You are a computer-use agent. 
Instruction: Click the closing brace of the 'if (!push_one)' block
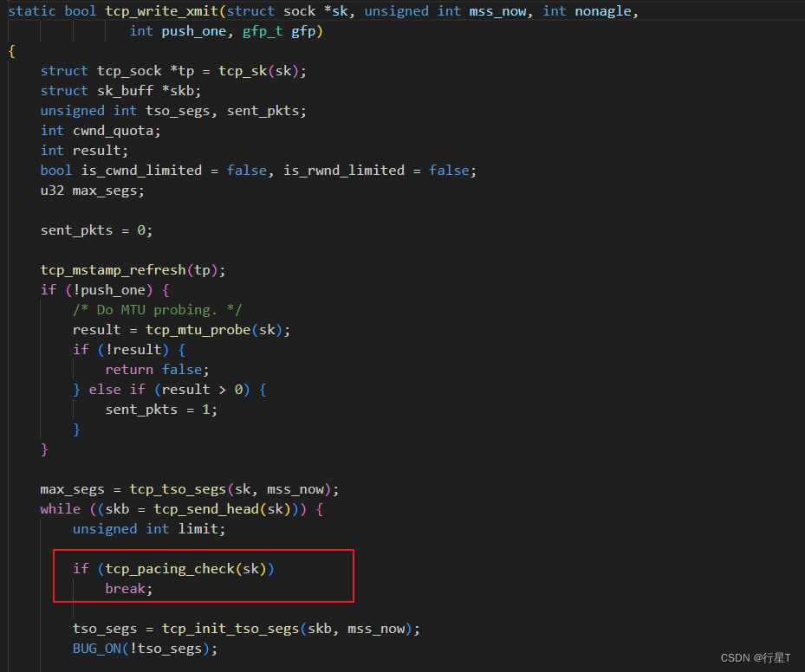[44, 450]
